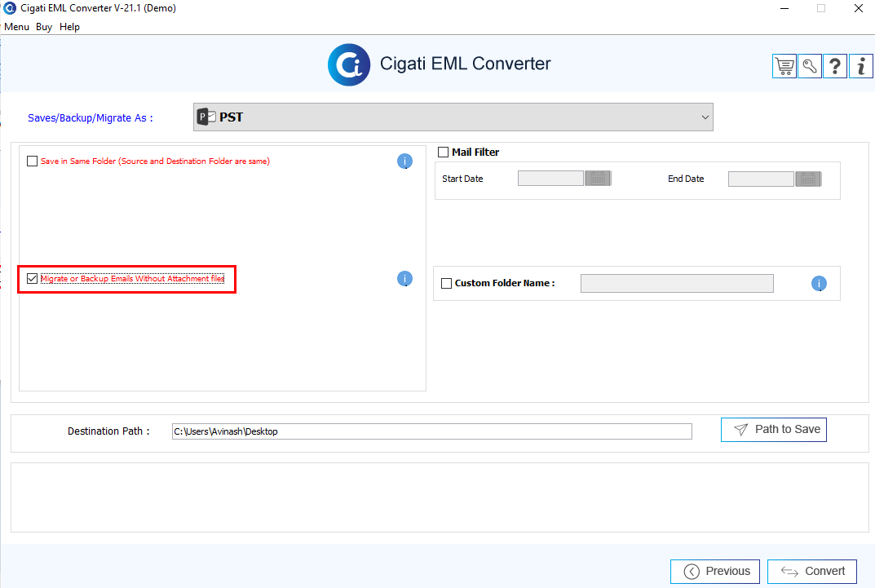875x588 pixels.
Task: Click the Custom Folder Name text field
Action: click(677, 284)
